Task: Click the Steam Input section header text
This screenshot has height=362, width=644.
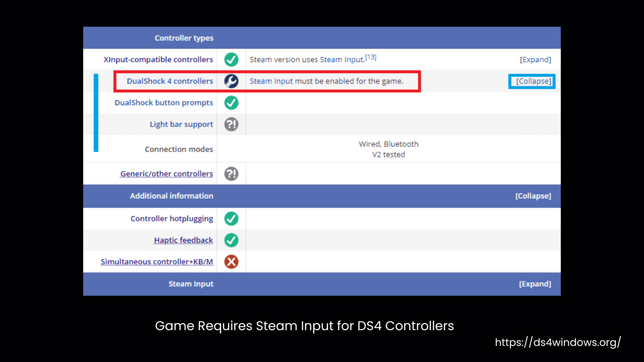Action: pos(191,284)
